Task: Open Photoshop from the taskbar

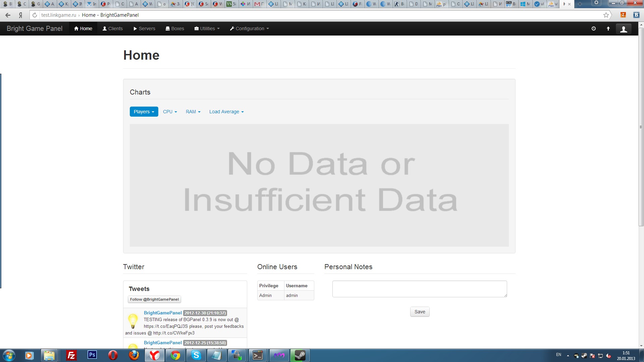Action: pyautogui.click(x=92, y=355)
